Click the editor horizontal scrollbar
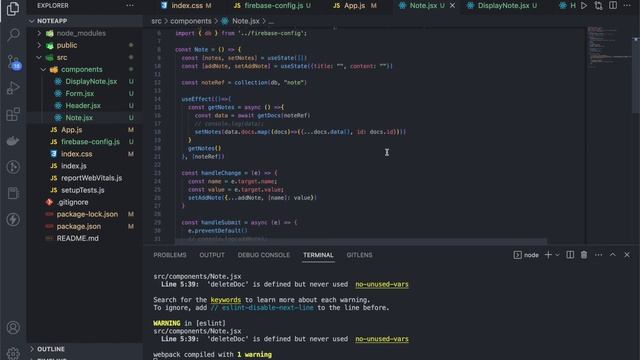The image size is (640, 360). coord(361,242)
